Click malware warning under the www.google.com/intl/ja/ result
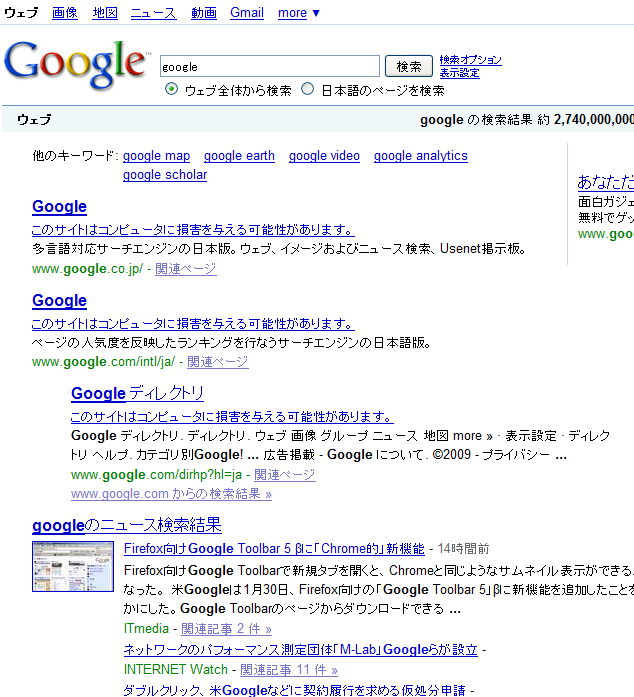 (x=193, y=324)
